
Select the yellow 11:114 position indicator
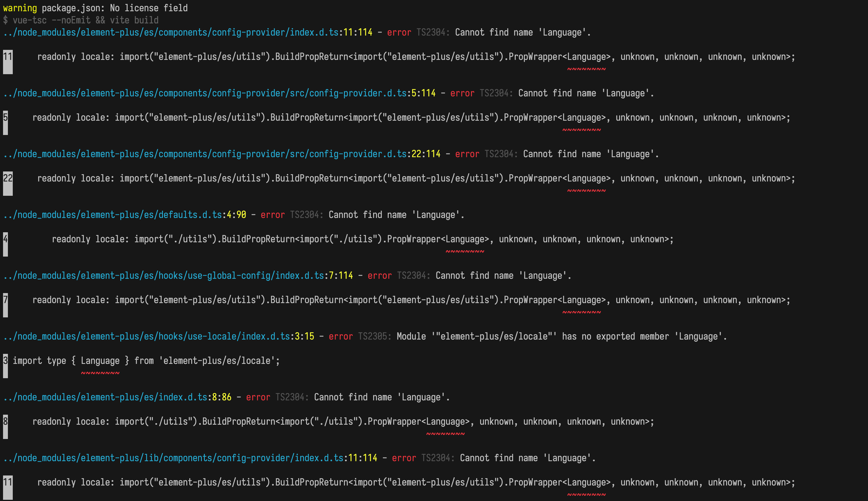click(357, 32)
